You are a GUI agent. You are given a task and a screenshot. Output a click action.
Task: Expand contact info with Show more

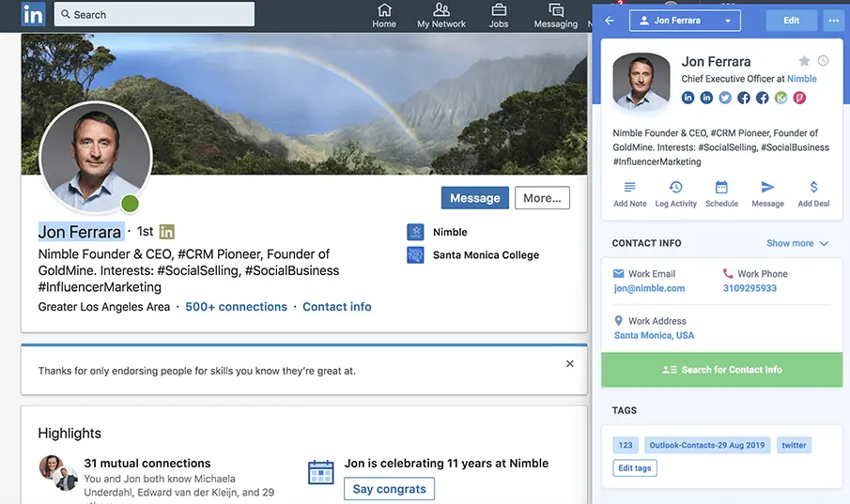point(796,243)
